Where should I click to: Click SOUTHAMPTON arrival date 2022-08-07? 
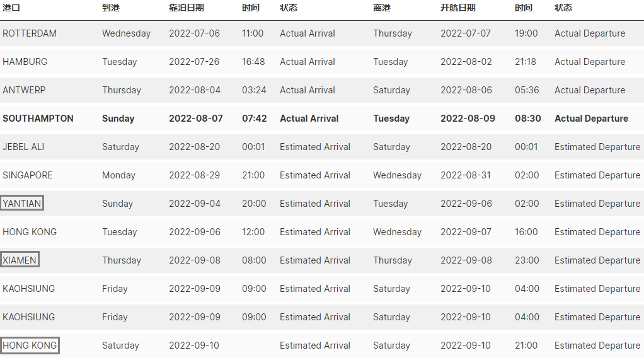[x=196, y=119]
